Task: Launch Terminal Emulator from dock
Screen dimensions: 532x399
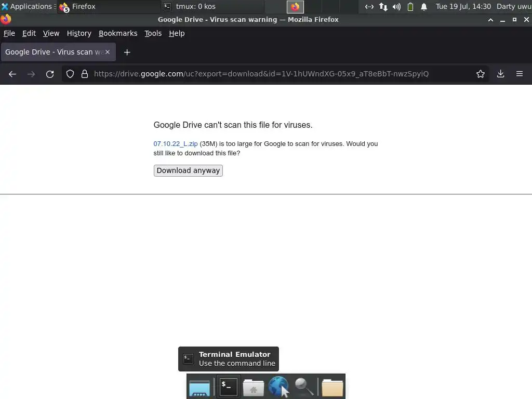Action: [x=228, y=387]
